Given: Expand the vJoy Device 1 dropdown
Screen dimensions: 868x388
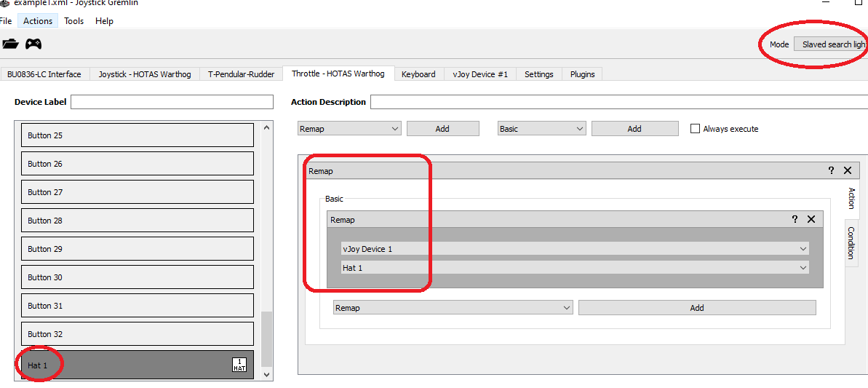Looking at the screenshot, I should click(576, 248).
